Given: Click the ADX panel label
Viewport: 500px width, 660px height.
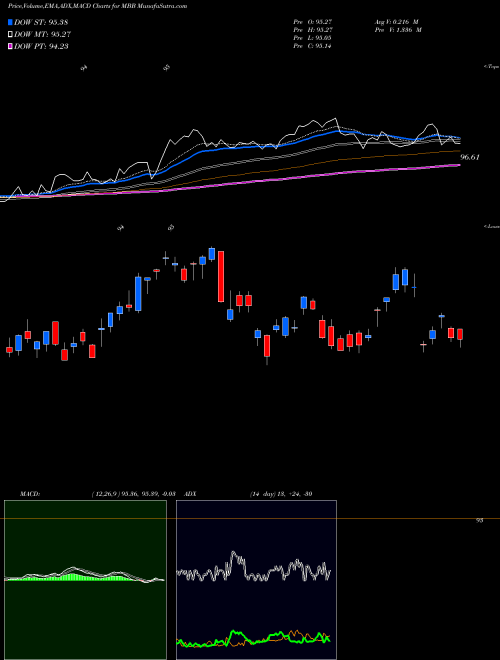Looking at the screenshot, I should pyautogui.click(x=191, y=494).
